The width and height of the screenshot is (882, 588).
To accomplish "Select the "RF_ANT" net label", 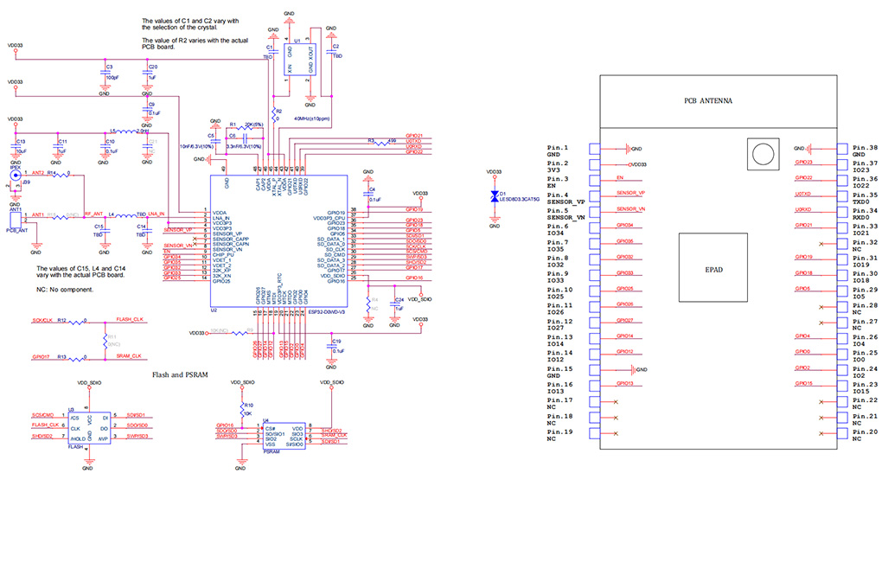I will pyautogui.click(x=94, y=214).
